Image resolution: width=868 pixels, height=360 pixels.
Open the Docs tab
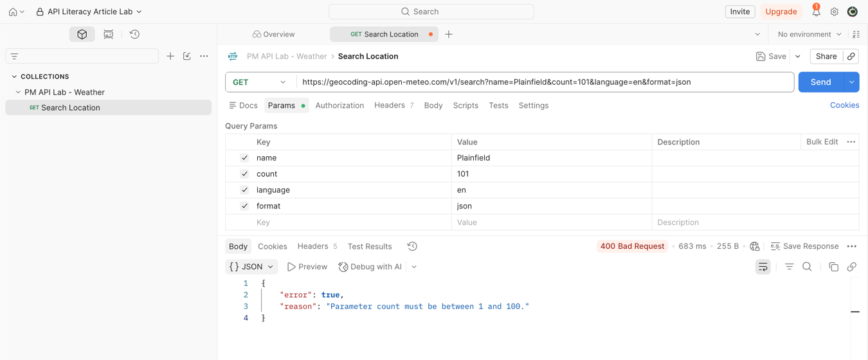point(244,105)
